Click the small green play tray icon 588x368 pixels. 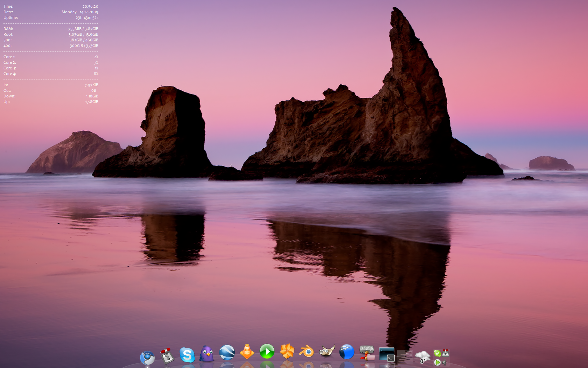[x=437, y=362]
